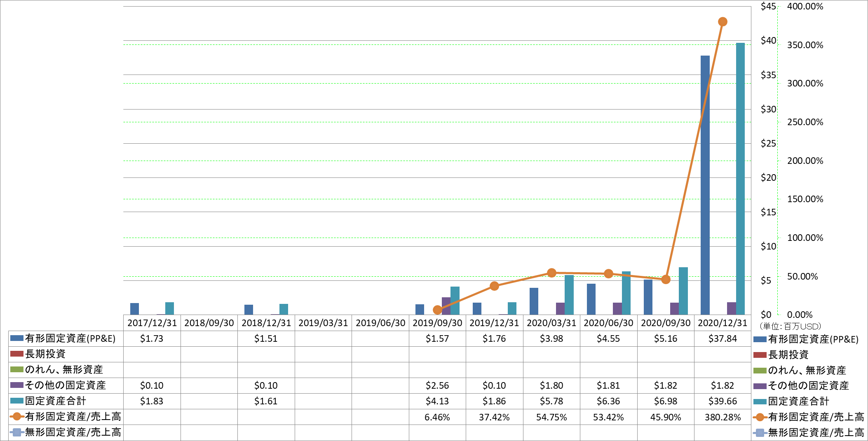Click the purple bar for 2019/09/30
868x441 pixels.
click(x=446, y=306)
